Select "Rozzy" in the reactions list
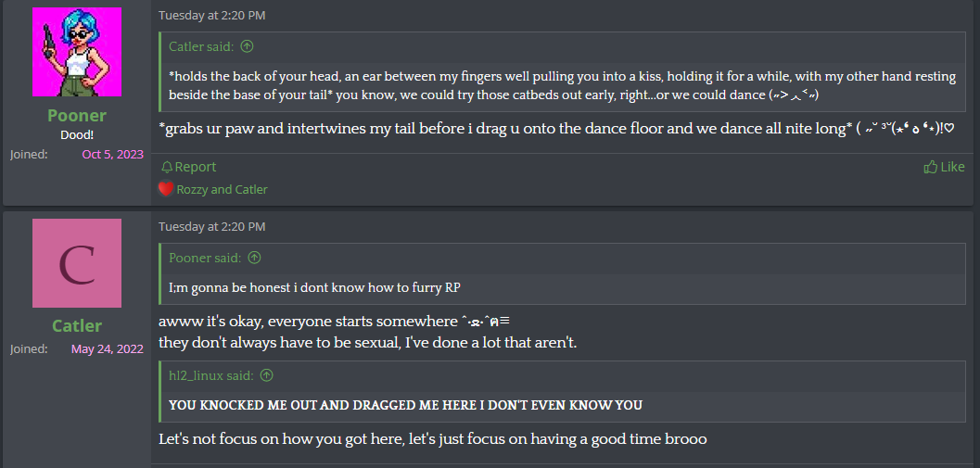Image resolution: width=980 pixels, height=468 pixels. pos(193,189)
